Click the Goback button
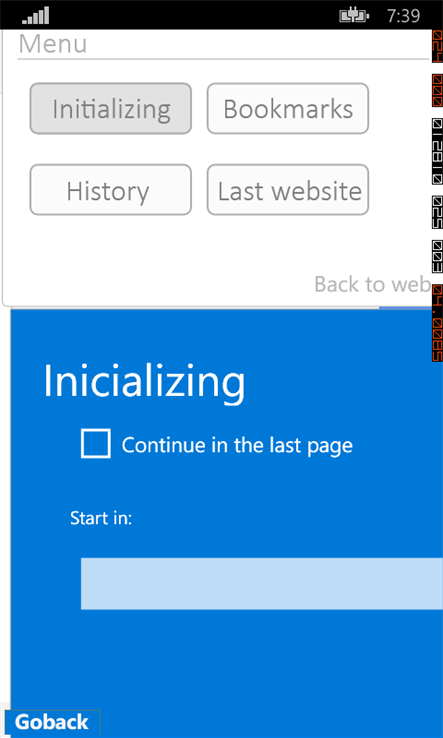The width and height of the screenshot is (443, 738). 52,722
